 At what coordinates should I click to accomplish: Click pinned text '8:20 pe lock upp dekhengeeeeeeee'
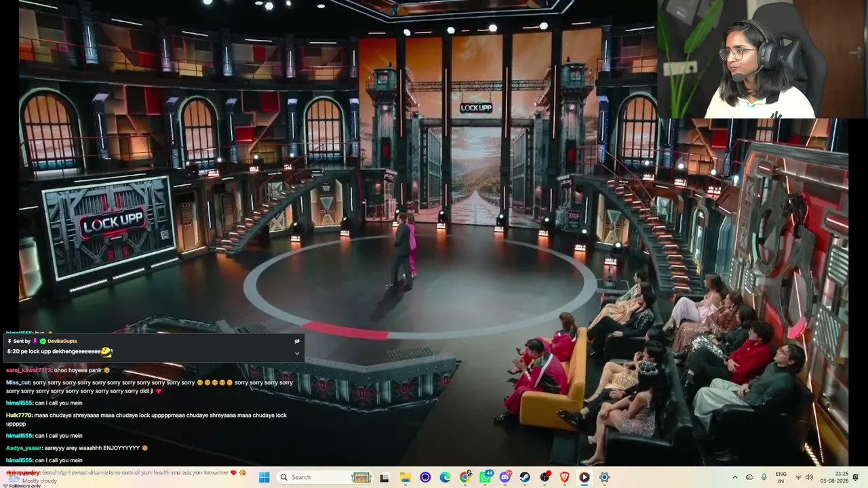(x=54, y=352)
